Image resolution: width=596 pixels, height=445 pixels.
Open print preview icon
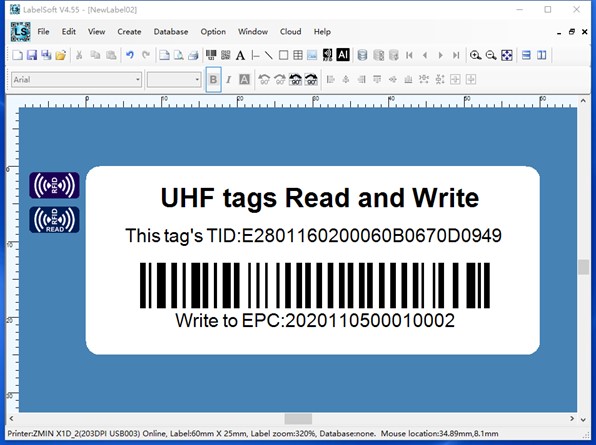178,55
